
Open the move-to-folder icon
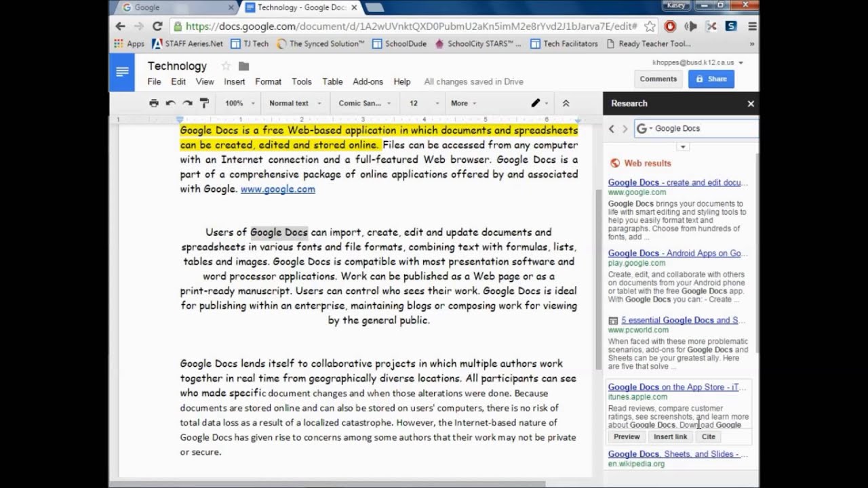pyautogui.click(x=243, y=66)
